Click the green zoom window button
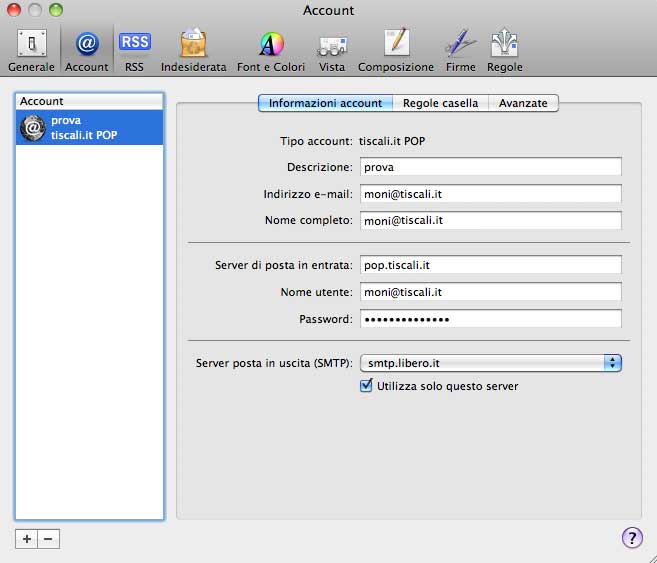Image resolution: width=657 pixels, height=563 pixels. click(56, 10)
